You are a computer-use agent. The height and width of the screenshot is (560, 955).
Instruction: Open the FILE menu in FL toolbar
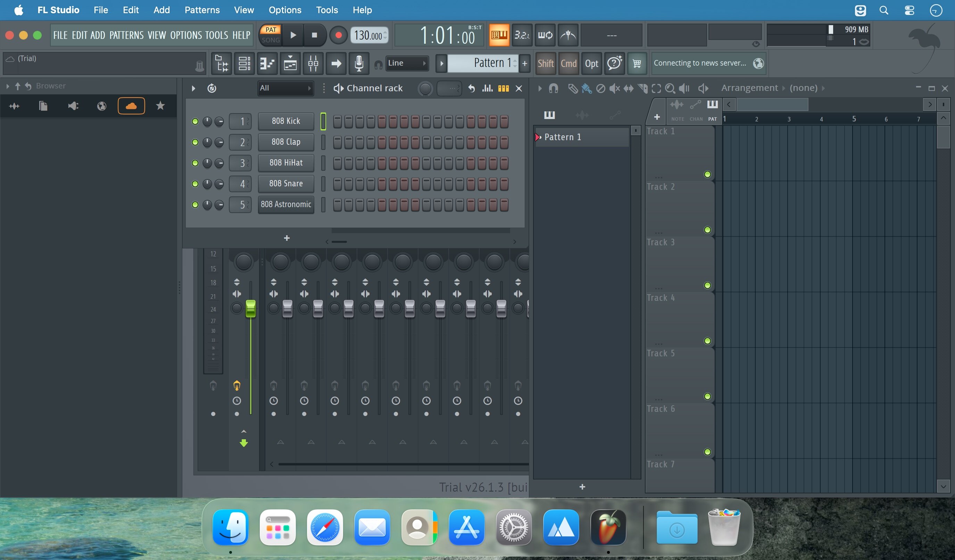point(60,35)
